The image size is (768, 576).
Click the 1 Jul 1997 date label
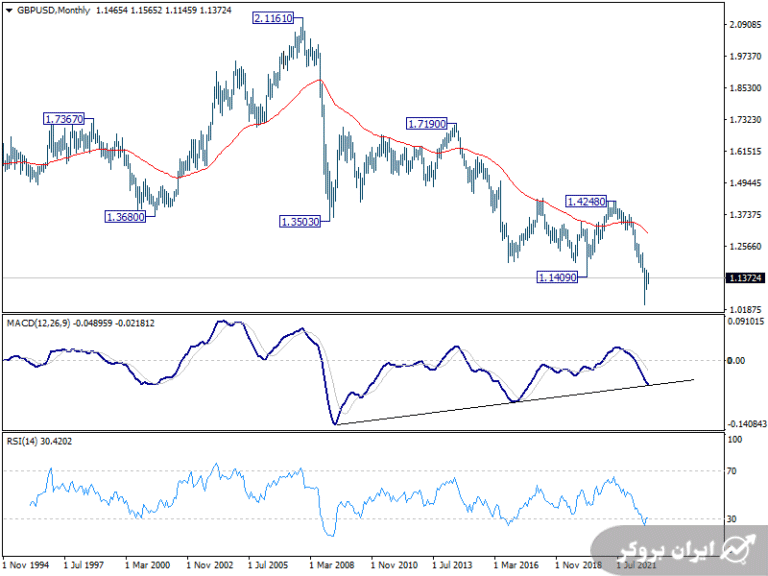[x=84, y=565]
